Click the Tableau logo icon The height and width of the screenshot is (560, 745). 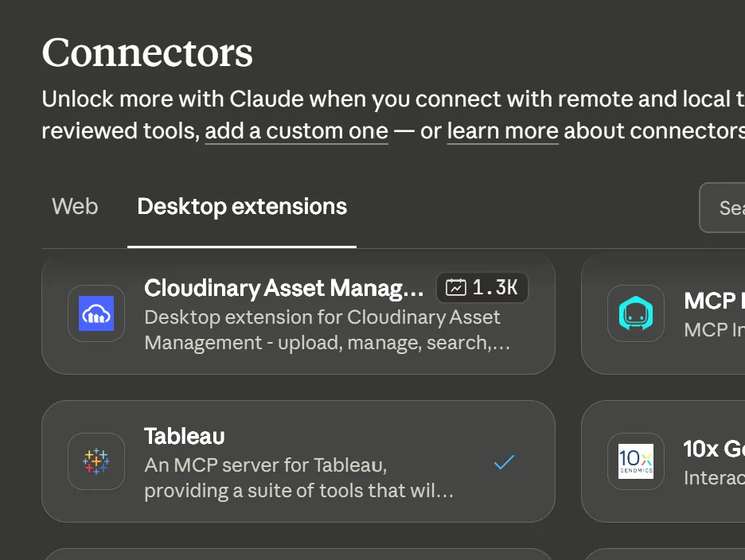pyautogui.click(x=96, y=461)
